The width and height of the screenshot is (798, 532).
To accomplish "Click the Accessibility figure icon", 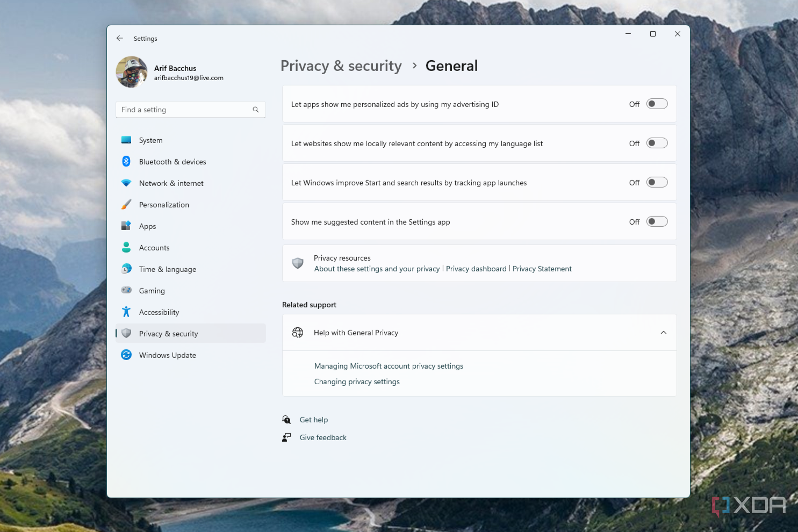I will (126, 312).
